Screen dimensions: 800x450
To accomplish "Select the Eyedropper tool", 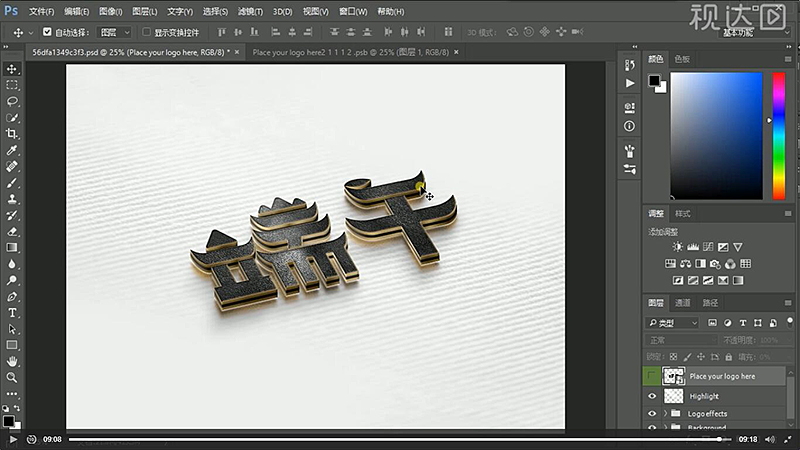I will point(12,150).
